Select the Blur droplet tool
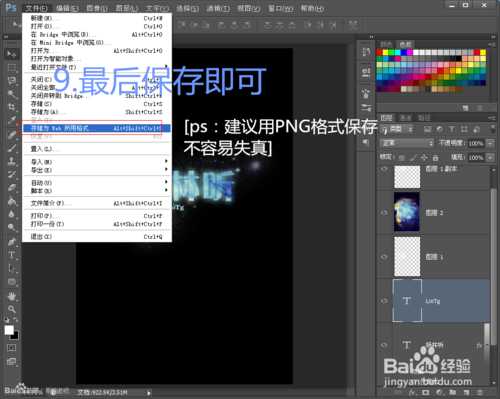 click(12, 214)
